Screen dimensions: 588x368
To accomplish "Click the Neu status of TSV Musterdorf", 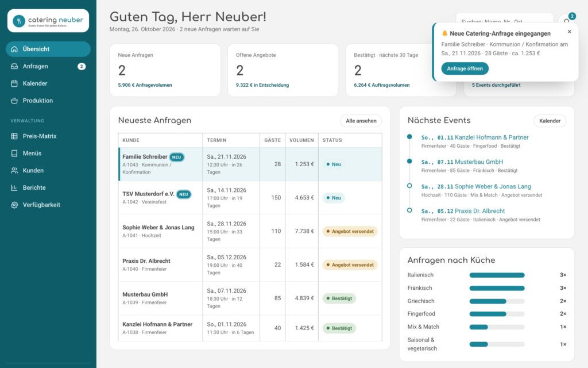I will (334, 198).
